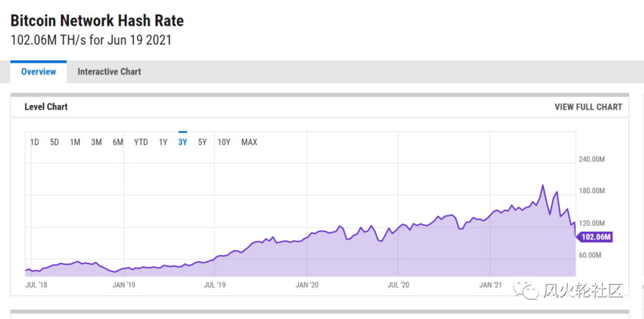644x319 pixels.
Task: Click the active 3Y range
Action: click(183, 143)
